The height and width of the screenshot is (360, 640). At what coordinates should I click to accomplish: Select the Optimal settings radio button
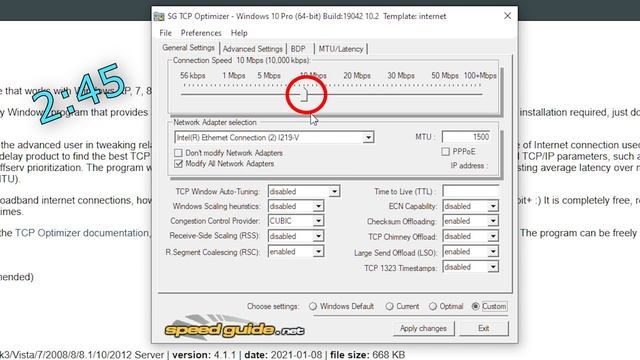pyautogui.click(x=433, y=306)
